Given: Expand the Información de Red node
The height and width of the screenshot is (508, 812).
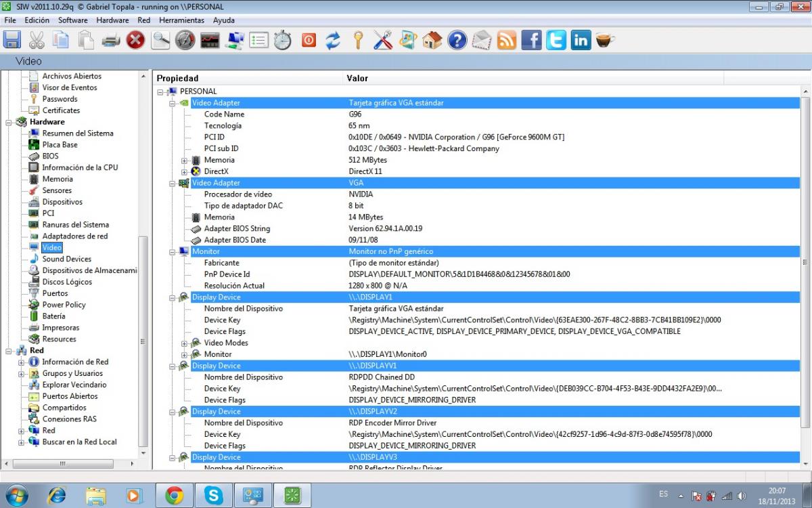Looking at the screenshot, I should pos(21,362).
